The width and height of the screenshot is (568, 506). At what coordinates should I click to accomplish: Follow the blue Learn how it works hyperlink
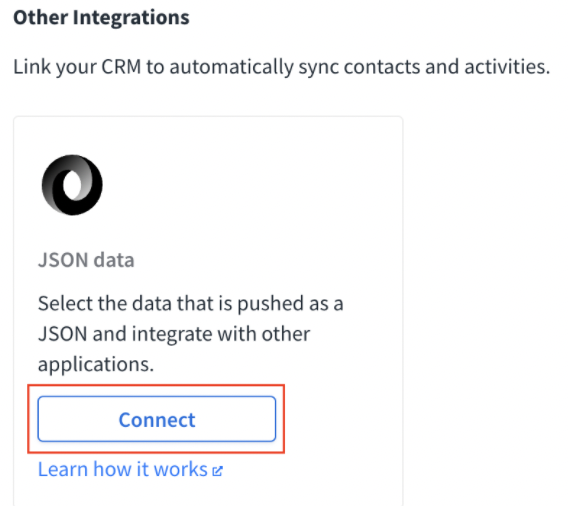[x=123, y=469]
